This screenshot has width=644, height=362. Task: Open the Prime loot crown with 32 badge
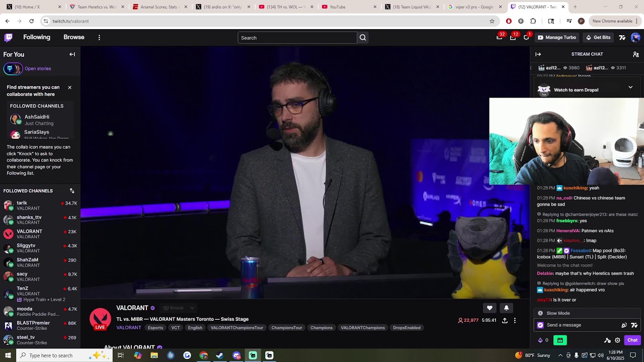(499, 37)
